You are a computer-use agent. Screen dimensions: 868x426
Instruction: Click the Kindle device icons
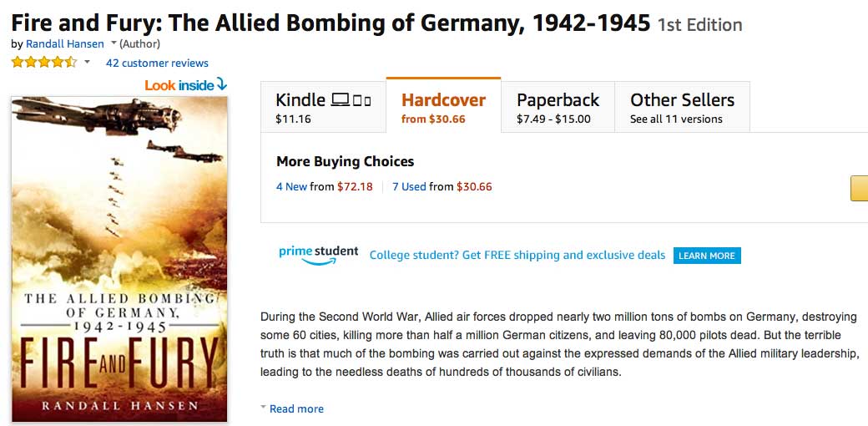351,101
